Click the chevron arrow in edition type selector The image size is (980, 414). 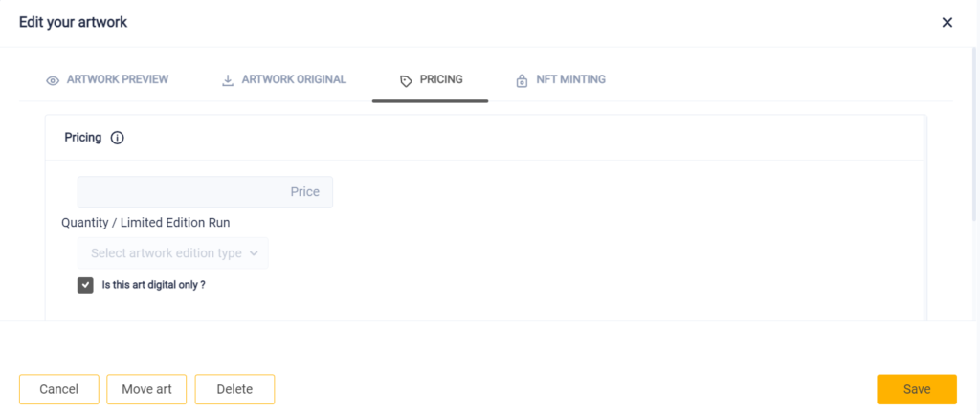click(x=253, y=253)
